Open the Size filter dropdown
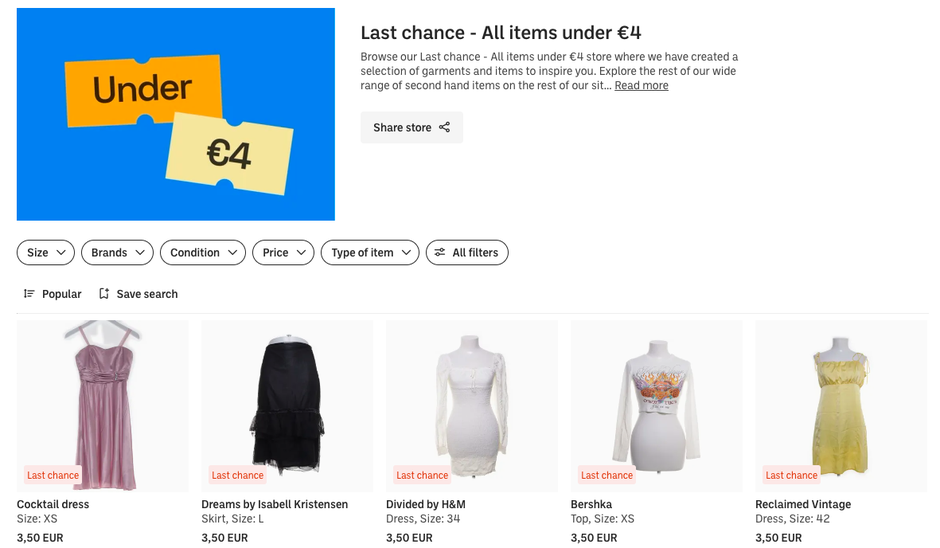 46,253
